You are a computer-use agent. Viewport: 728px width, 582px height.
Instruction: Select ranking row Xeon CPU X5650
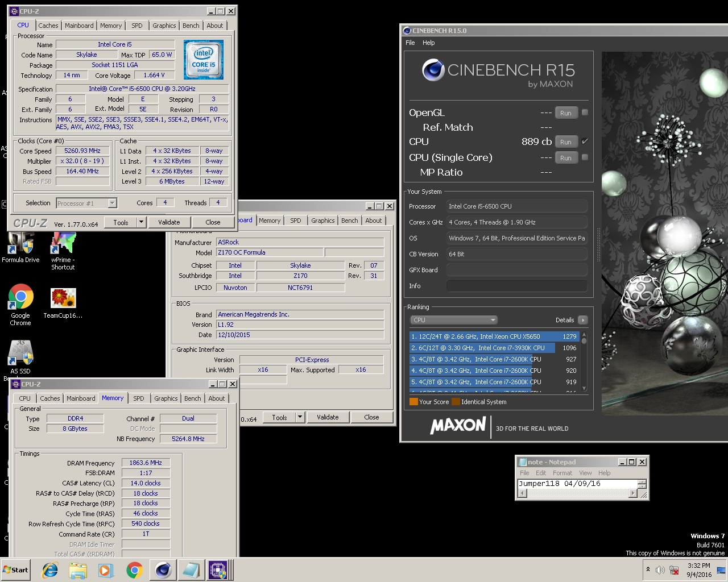point(494,336)
